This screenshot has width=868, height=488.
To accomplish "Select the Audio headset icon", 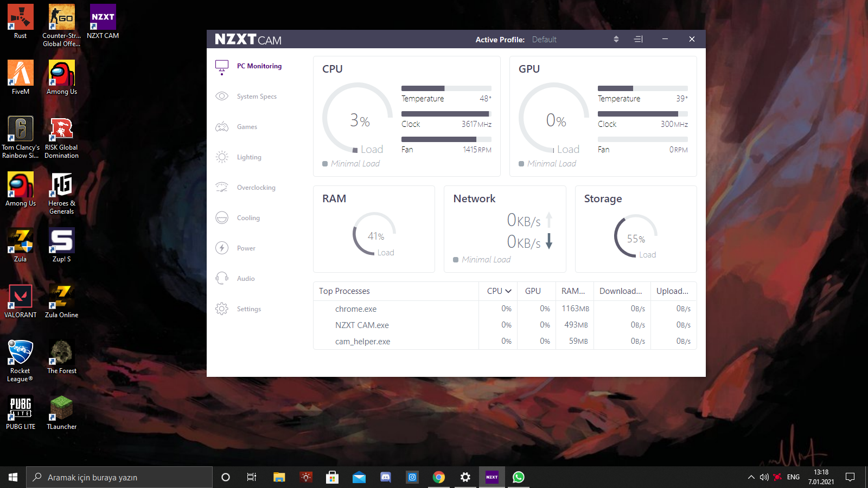I will [222, 279].
